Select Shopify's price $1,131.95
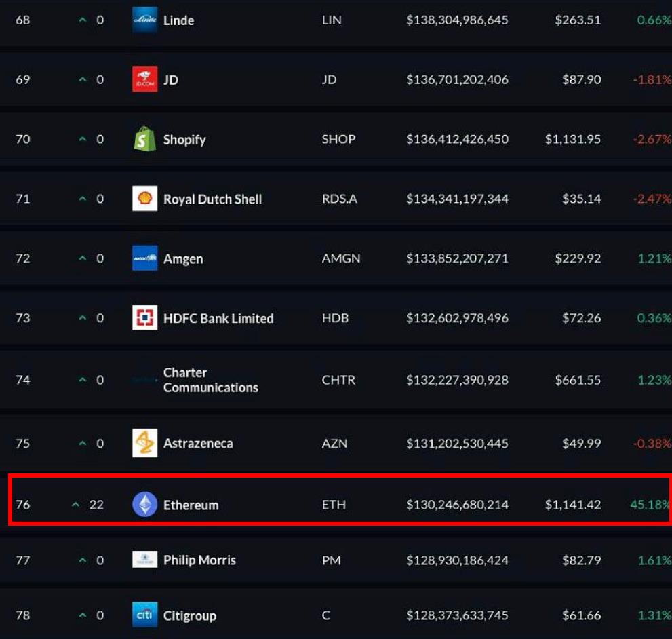The width and height of the screenshot is (672, 639). pyautogui.click(x=573, y=139)
